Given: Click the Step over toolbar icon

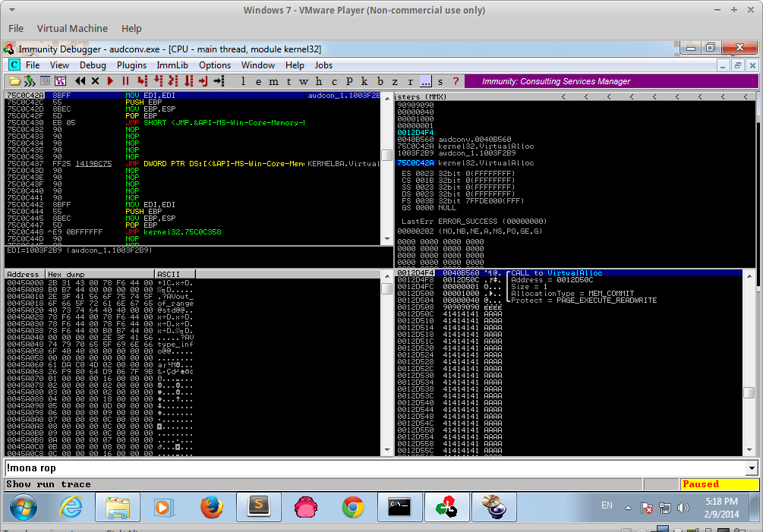Looking at the screenshot, I should [158, 81].
